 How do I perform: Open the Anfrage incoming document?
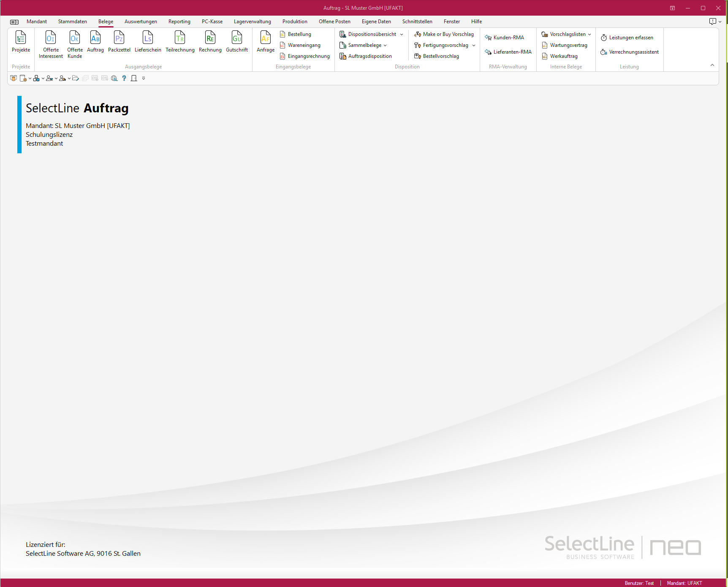click(266, 42)
